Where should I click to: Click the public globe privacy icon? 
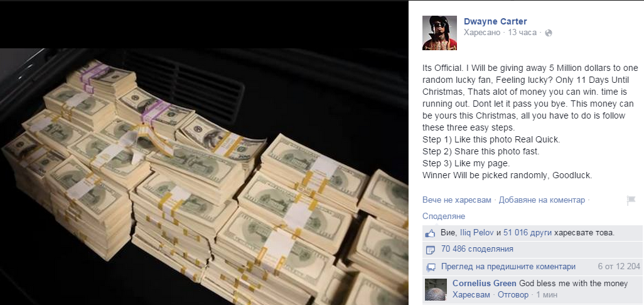click(549, 33)
